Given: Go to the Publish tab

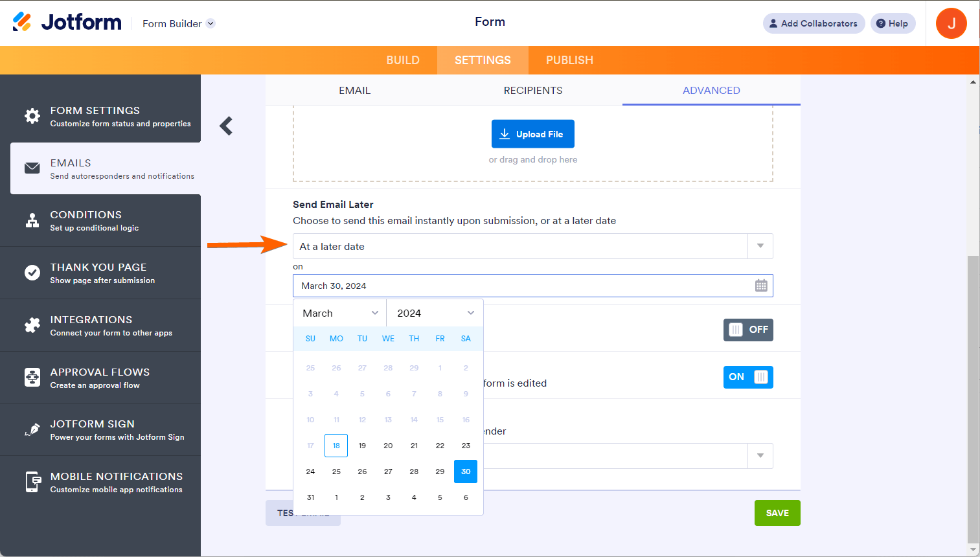Looking at the screenshot, I should (x=569, y=60).
